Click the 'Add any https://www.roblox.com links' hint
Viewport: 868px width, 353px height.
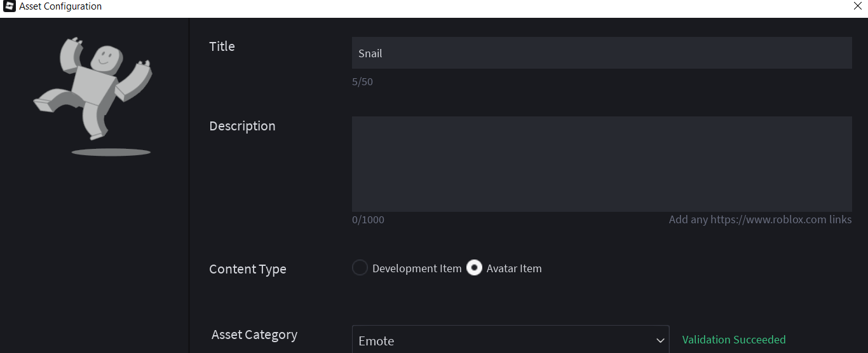point(760,219)
